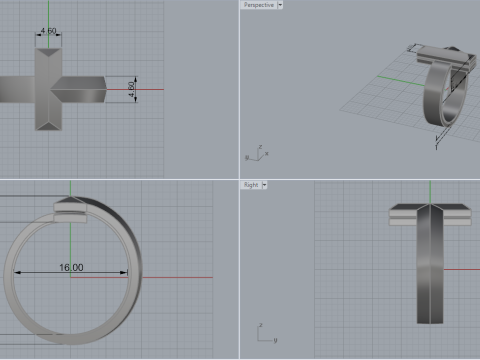Select the horizontal 4.60 dimension above the bar

48,31
